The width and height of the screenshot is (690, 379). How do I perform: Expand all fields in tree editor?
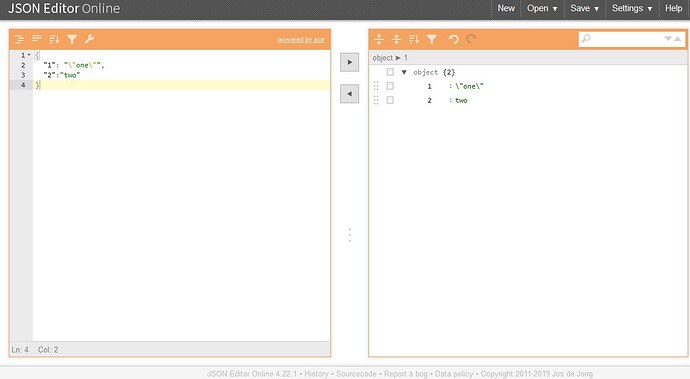click(x=378, y=39)
